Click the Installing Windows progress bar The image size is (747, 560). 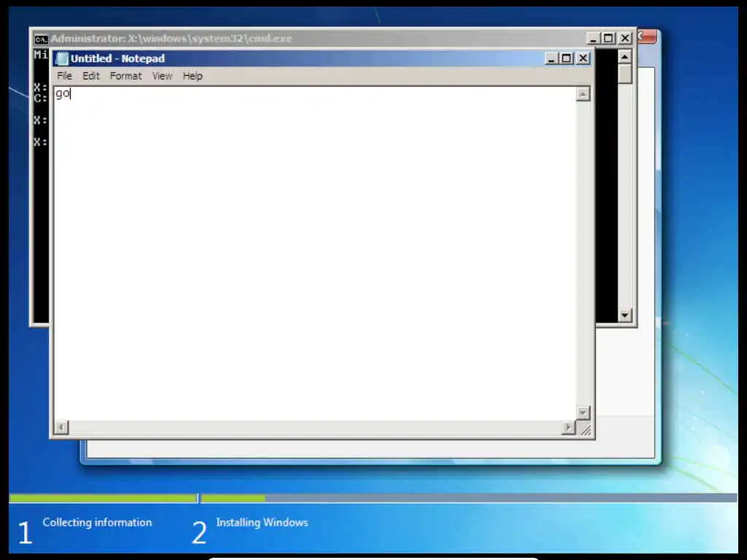pyautogui.click(x=469, y=498)
